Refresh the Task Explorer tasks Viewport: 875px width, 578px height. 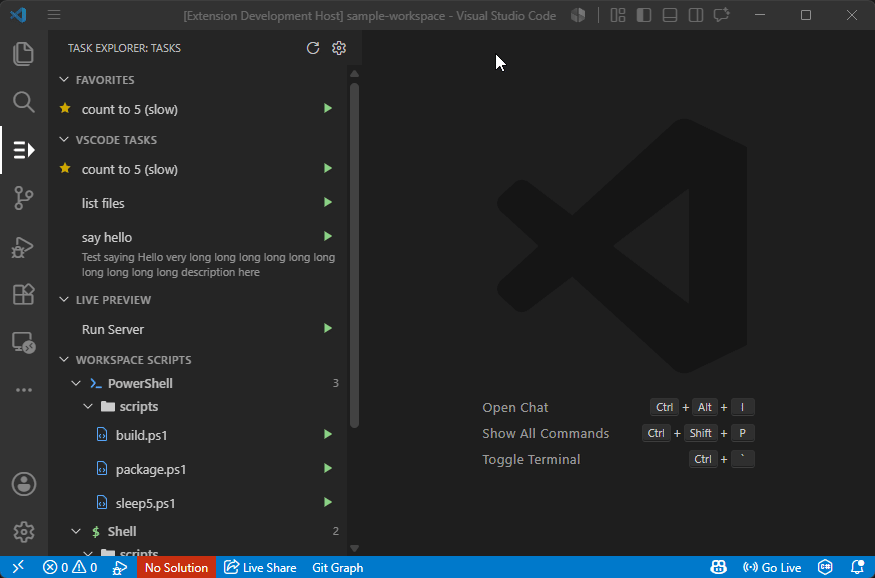pyautogui.click(x=313, y=48)
